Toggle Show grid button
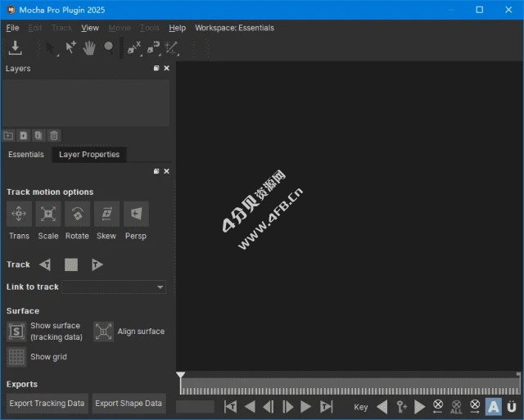This screenshot has width=524, height=420. point(16,357)
